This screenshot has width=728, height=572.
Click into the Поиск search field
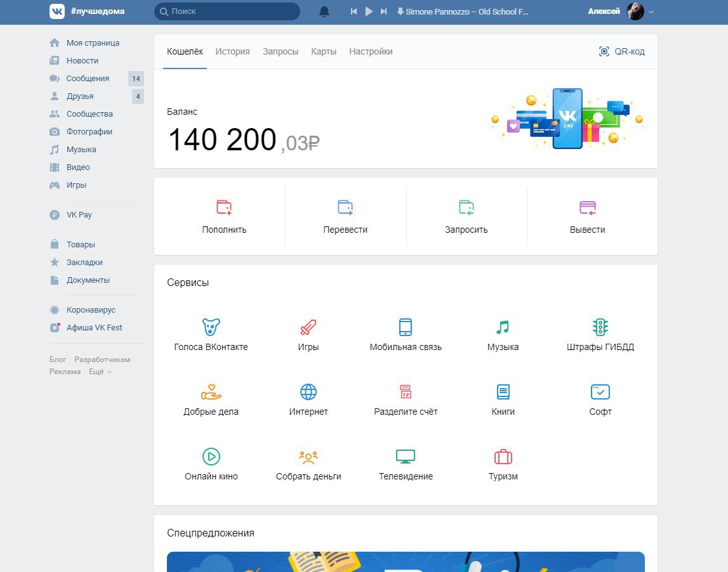point(227,11)
